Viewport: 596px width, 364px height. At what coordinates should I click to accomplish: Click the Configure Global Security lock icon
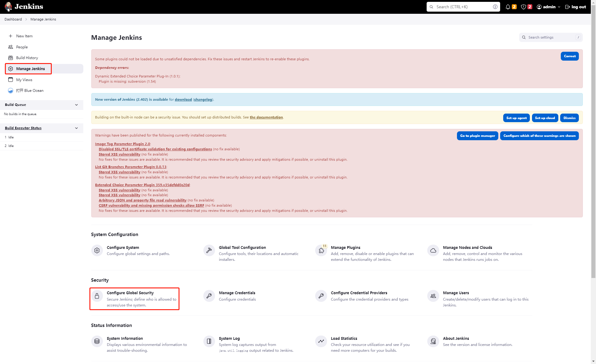tap(97, 296)
